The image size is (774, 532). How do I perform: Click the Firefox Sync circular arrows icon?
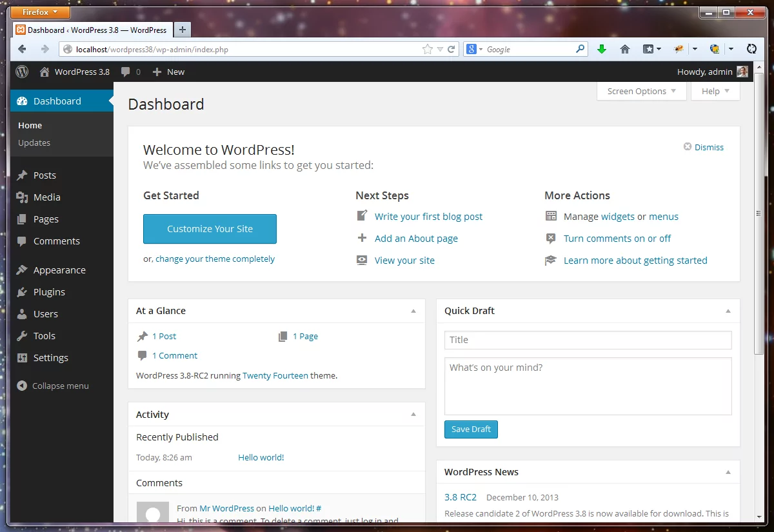click(751, 49)
